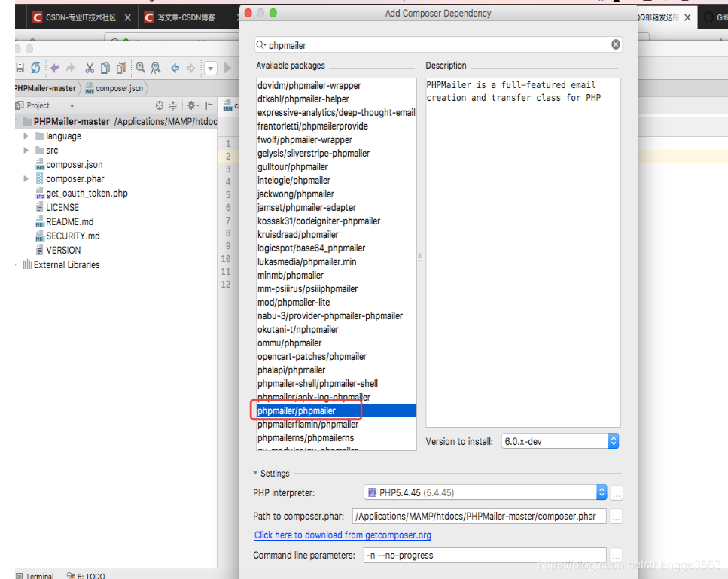728x579 pixels.
Task: Click the blue Back navigation arrow
Action: click(x=175, y=69)
